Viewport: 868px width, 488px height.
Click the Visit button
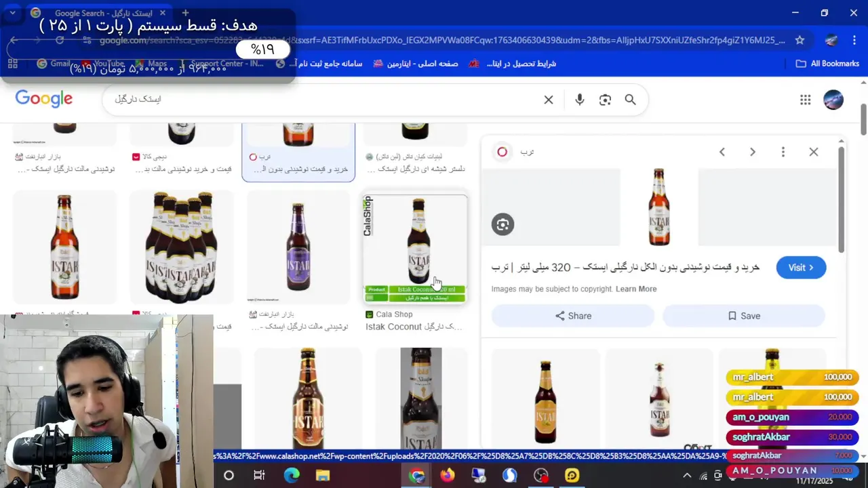coord(801,268)
